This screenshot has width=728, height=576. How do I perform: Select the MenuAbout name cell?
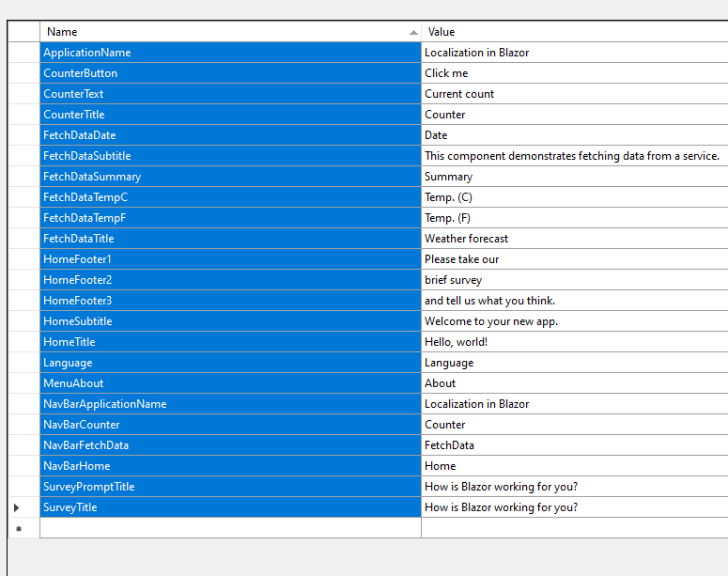pyautogui.click(x=230, y=383)
